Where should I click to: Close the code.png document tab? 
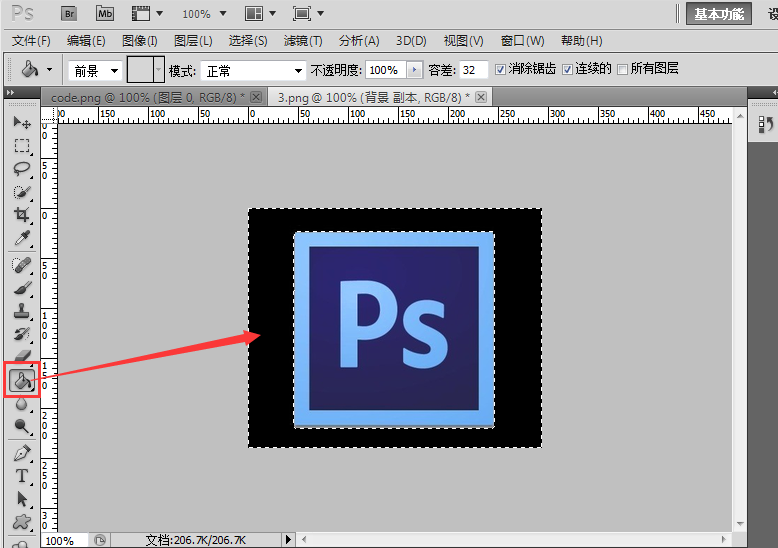[256, 97]
